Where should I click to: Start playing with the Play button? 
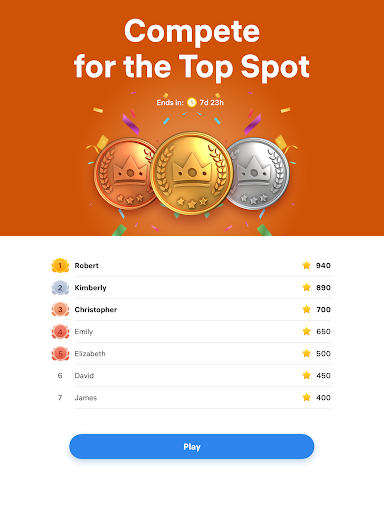click(x=192, y=447)
